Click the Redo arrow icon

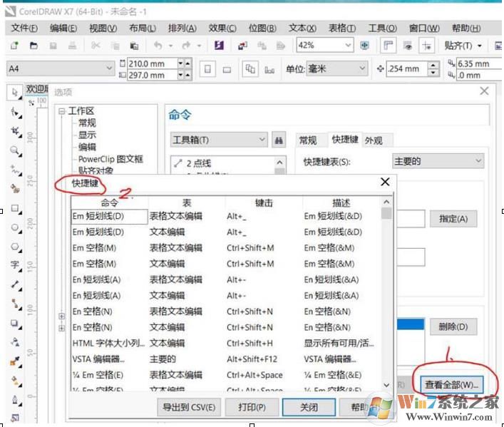tap(186, 46)
